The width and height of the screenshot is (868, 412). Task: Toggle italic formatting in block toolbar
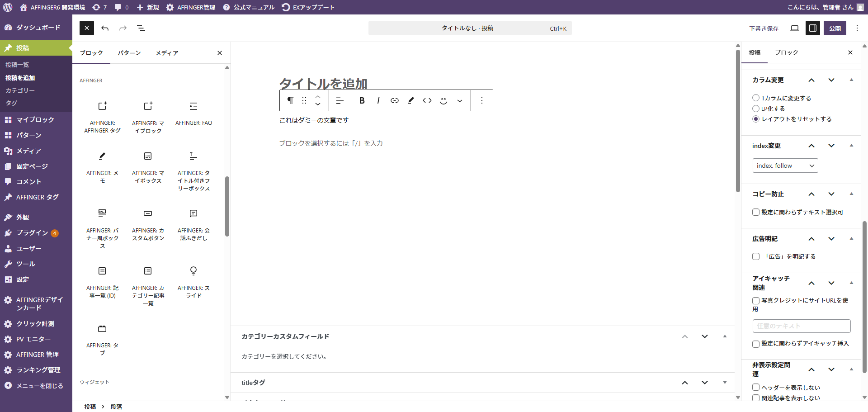click(378, 100)
